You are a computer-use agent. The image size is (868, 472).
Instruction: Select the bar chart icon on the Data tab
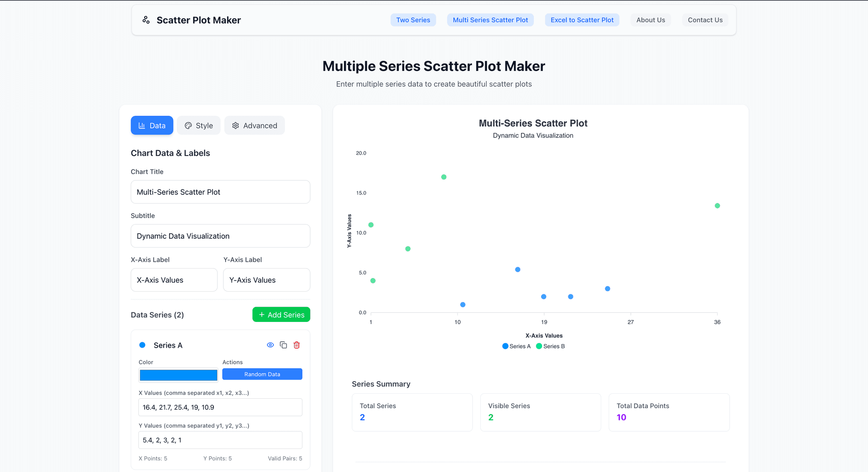[x=142, y=125]
